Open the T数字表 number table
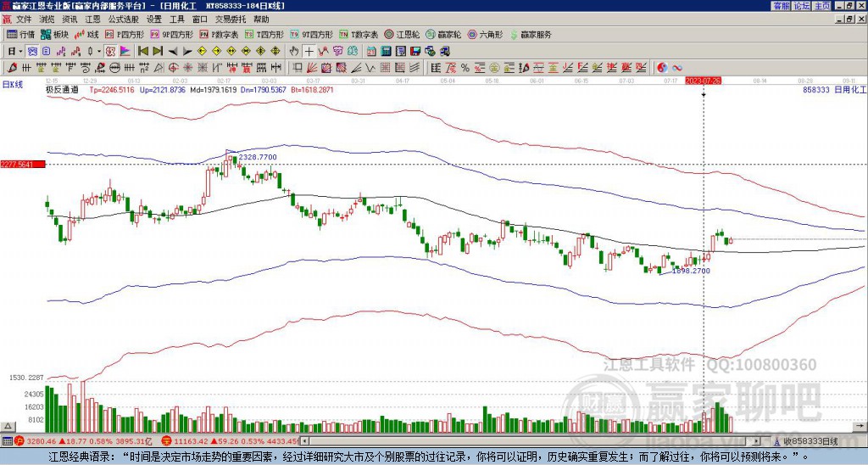Viewport: 868px width, 465px height. pyautogui.click(x=359, y=34)
